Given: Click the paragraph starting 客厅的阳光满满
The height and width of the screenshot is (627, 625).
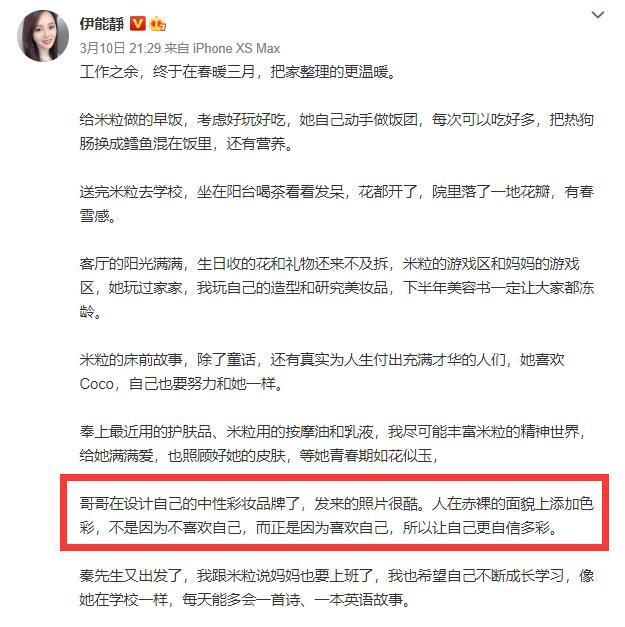Looking at the screenshot, I should tap(336, 288).
